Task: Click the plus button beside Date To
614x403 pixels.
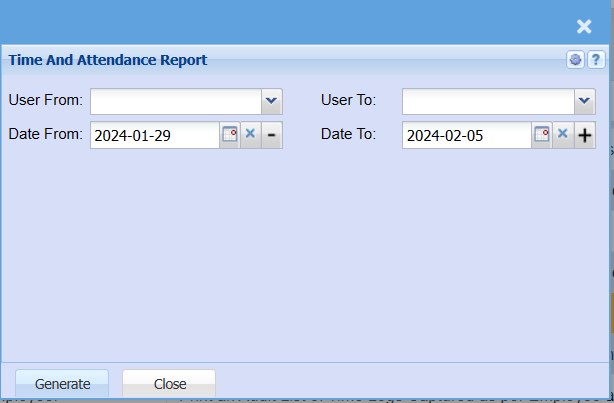Action: coord(585,135)
